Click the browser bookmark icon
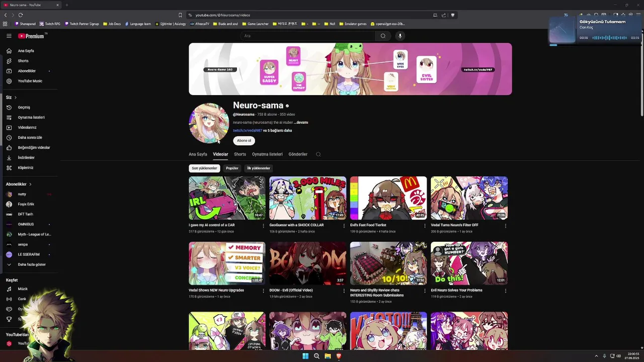This screenshot has height=362, width=644. tap(180, 15)
